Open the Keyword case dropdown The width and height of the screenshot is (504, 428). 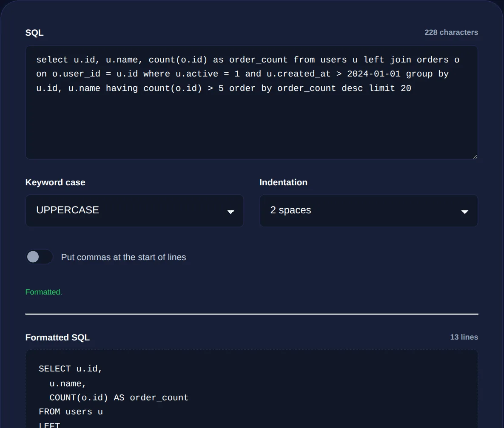point(134,211)
